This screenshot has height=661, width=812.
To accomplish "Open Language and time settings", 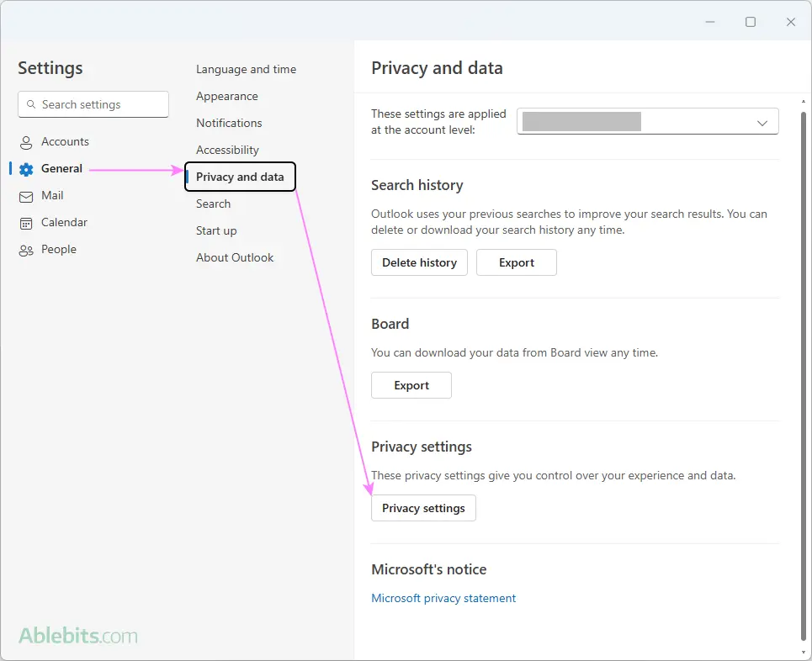I will [246, 69].
